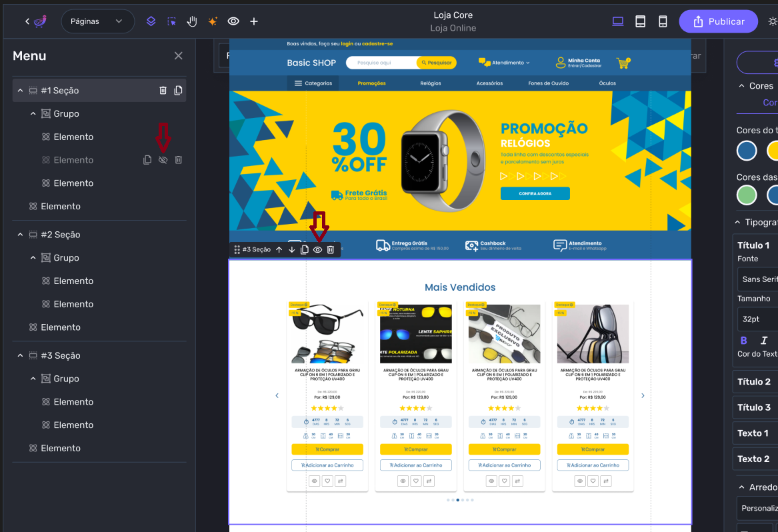Collapse the Cores section in right panel
Viewport: 778px width, 532px height.
tap(741, 86)
